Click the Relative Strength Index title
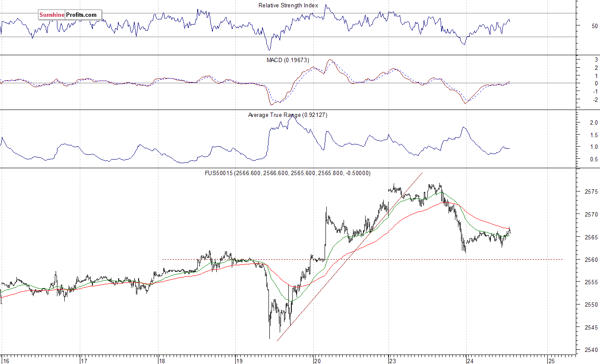Viewport: 600px width, 364px height. [288, 6]
